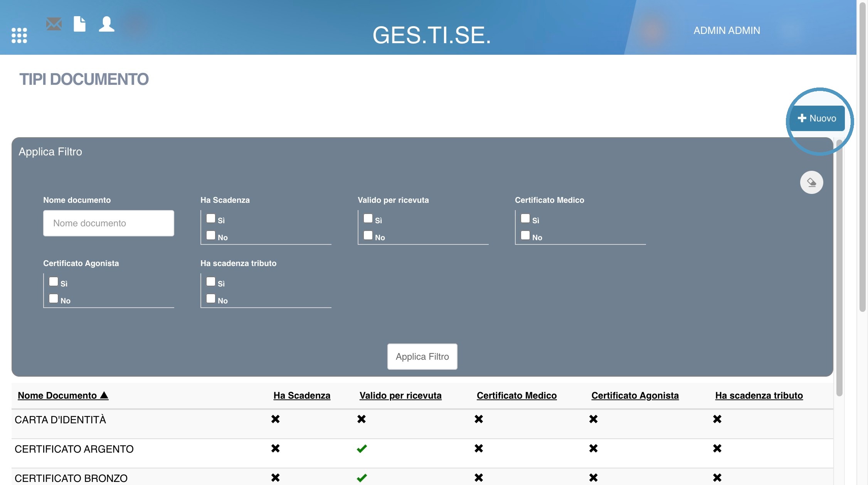Open the mail envelope icon

tap(54, 24)
